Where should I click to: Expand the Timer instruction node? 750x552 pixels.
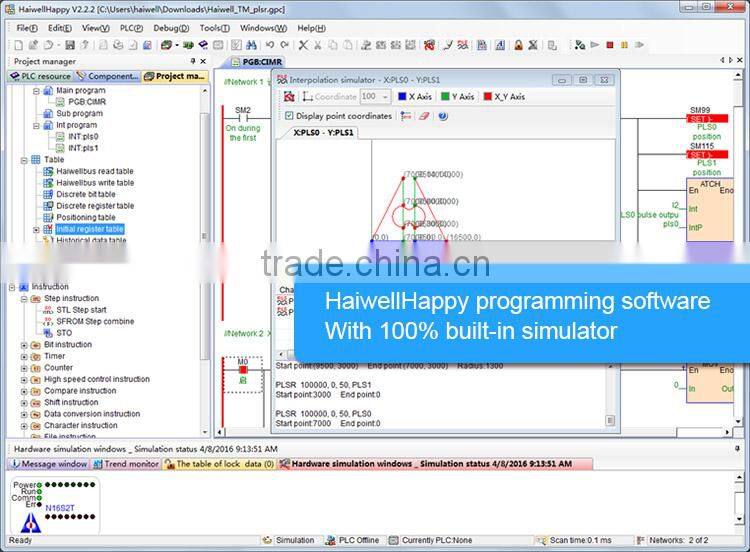coord(25,356)
